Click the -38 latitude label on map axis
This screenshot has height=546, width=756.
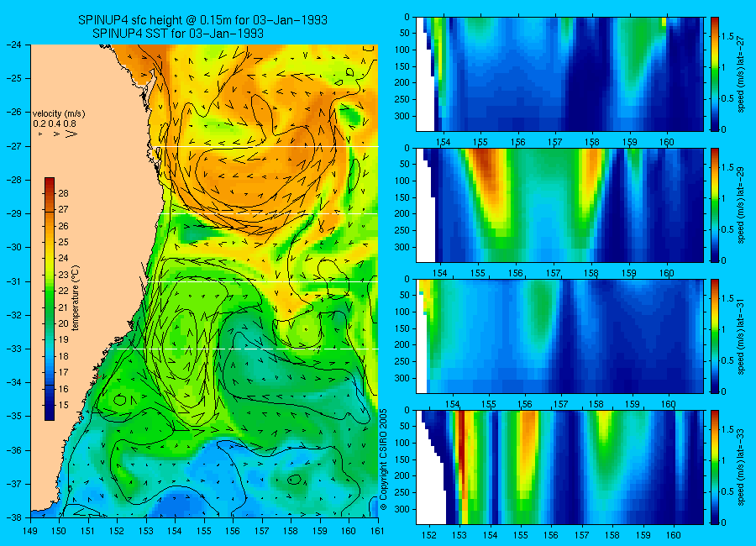coord(15,517)
